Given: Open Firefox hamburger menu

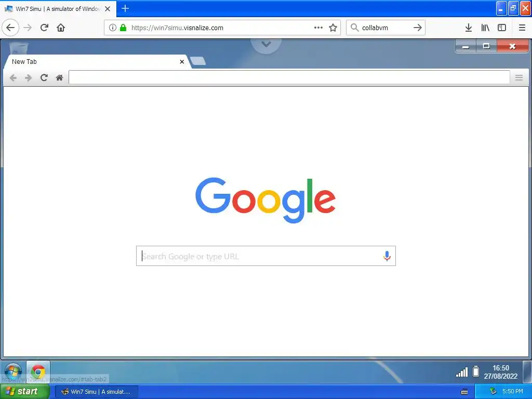Looking at the screenshot, I should point(522,28).
